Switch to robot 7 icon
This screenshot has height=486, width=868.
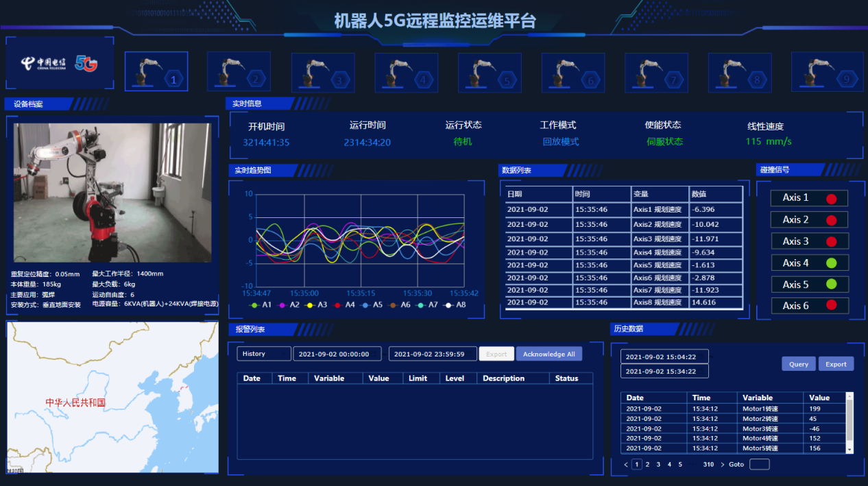[x=656, y=73]
